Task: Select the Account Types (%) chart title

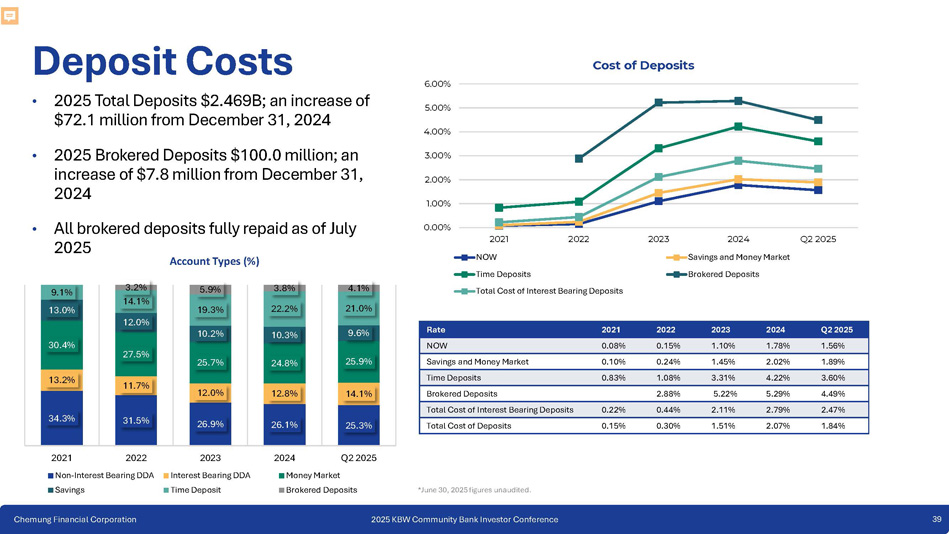Action: (x=215, y=261)
